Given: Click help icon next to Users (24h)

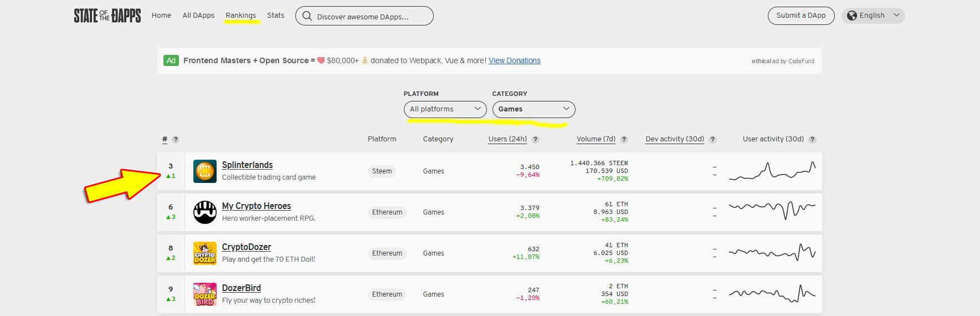Looking at the screenshot, I should coord(535,140).
